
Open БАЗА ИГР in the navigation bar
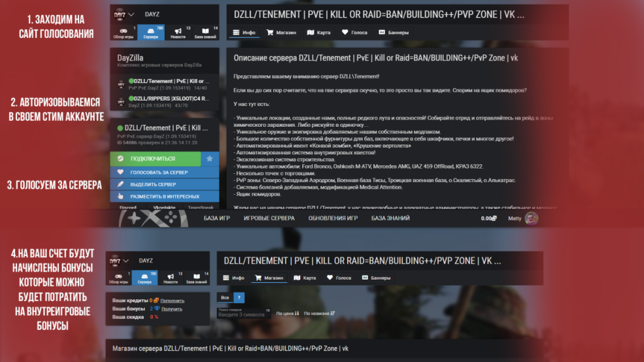click(216, 218)
